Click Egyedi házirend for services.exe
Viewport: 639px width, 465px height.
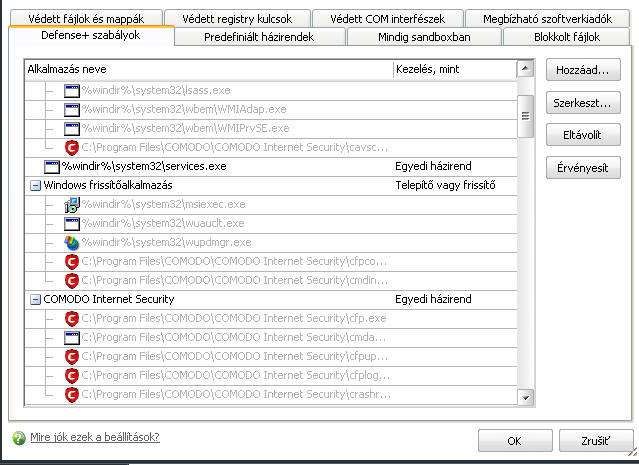click(433, 167)
